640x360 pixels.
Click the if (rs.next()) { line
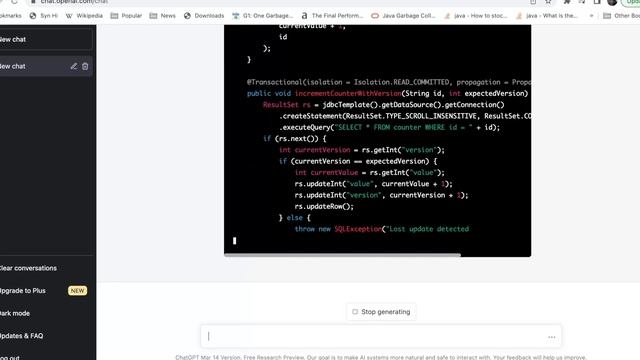tap(295, 139)
